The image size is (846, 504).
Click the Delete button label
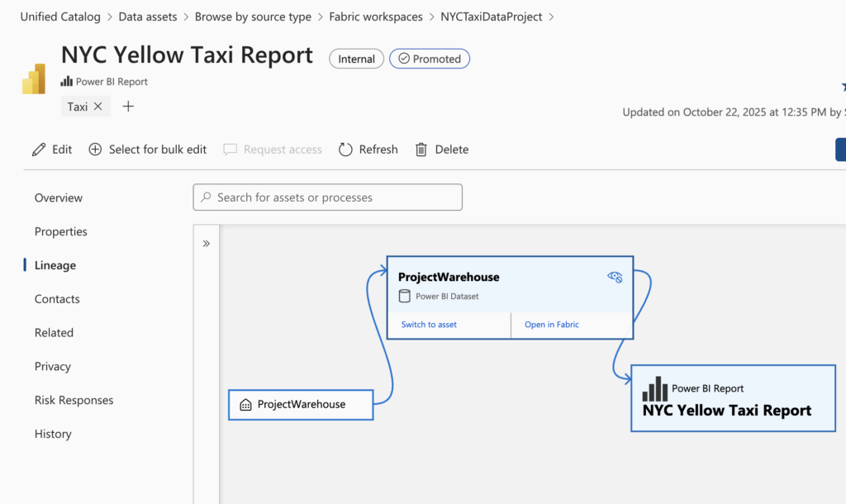pos(452,150)
